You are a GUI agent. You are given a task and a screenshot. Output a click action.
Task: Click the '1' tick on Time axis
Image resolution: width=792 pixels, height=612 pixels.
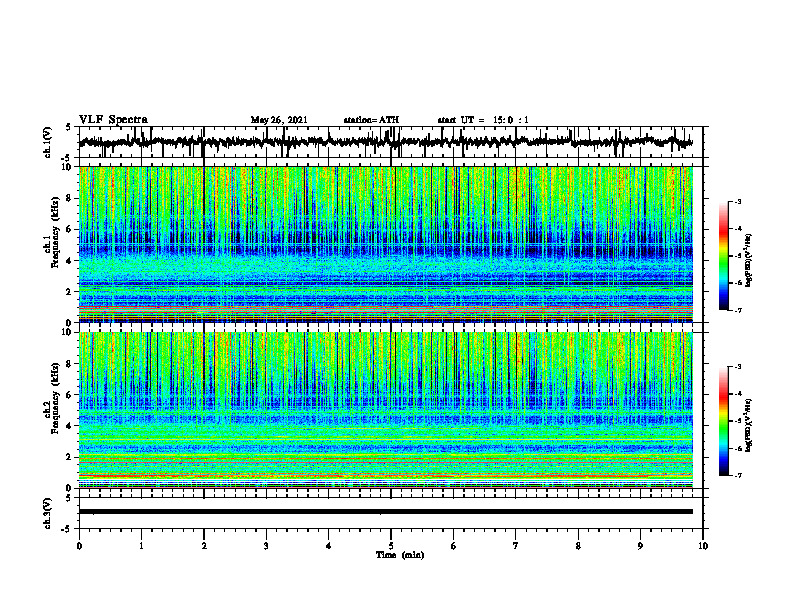click(x=141, y=546)
